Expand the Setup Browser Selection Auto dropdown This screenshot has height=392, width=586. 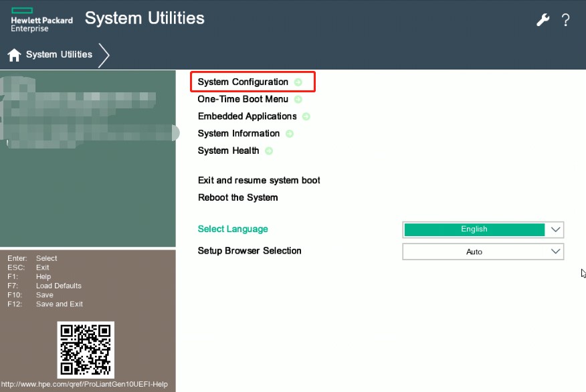pos(483,252)
